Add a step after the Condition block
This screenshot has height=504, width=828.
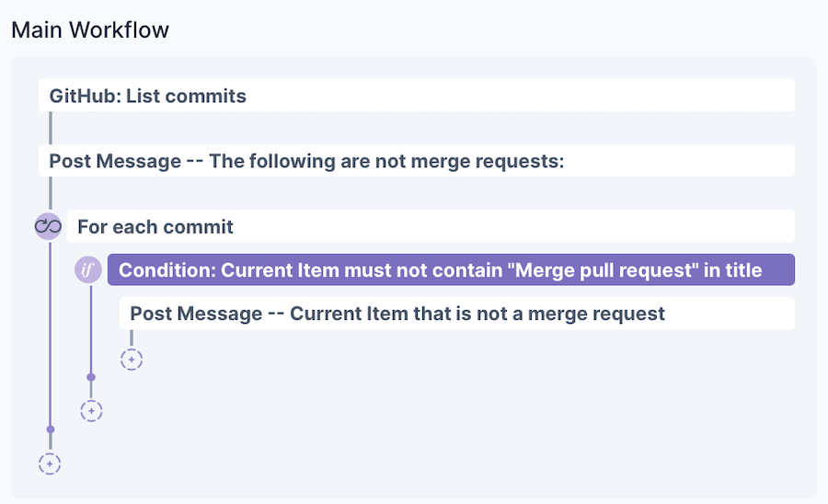click(x=90, y=411)
